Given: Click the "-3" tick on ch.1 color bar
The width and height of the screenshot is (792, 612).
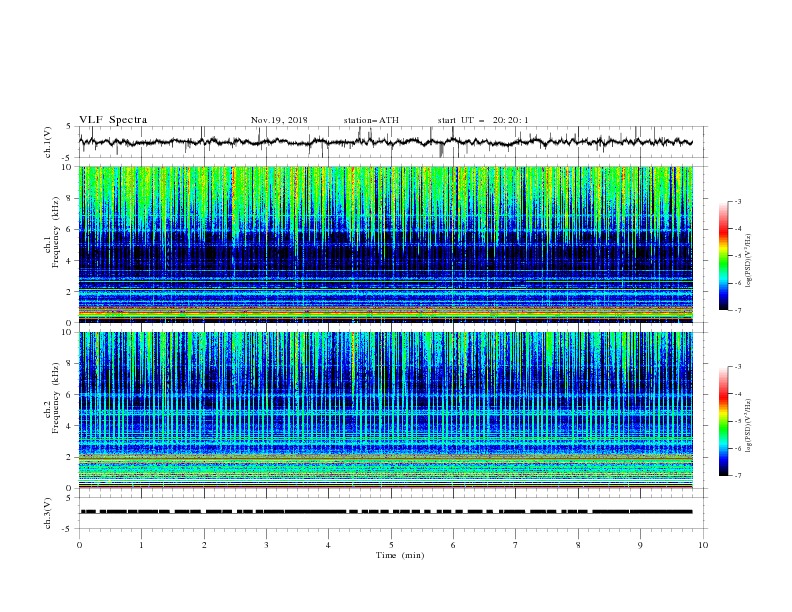Looking at the screenshot, I should pos(738,201).
